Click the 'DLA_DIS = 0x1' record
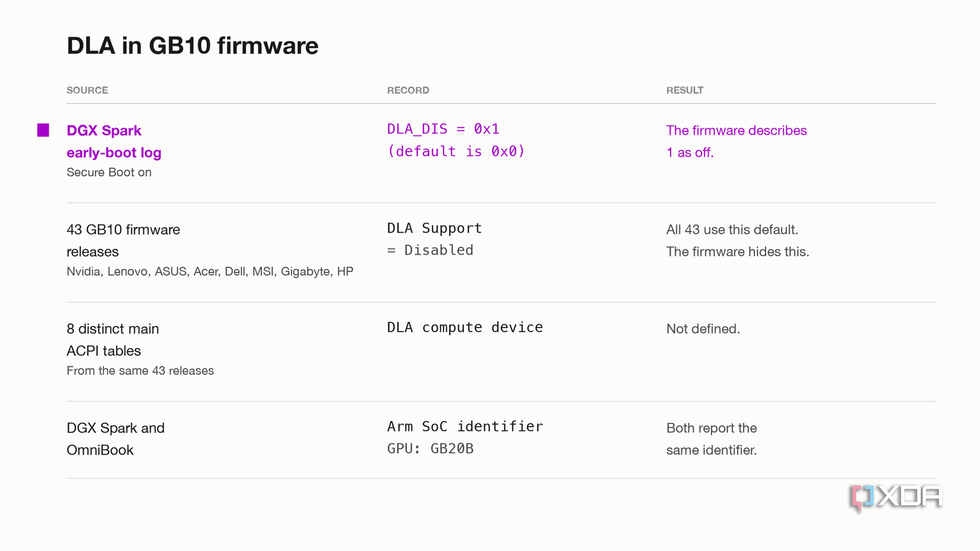The image size is (980, 551). tap(443, 129)
